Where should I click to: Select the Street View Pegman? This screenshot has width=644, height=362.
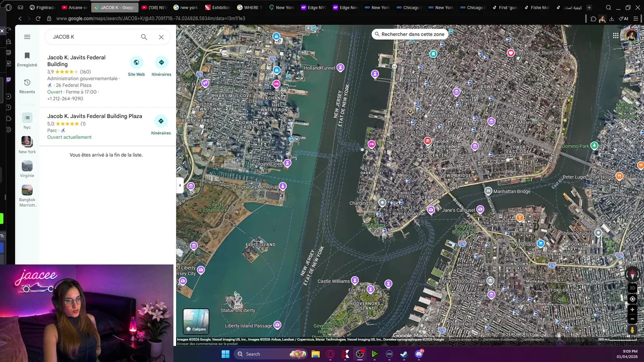(x=632, y=330)
